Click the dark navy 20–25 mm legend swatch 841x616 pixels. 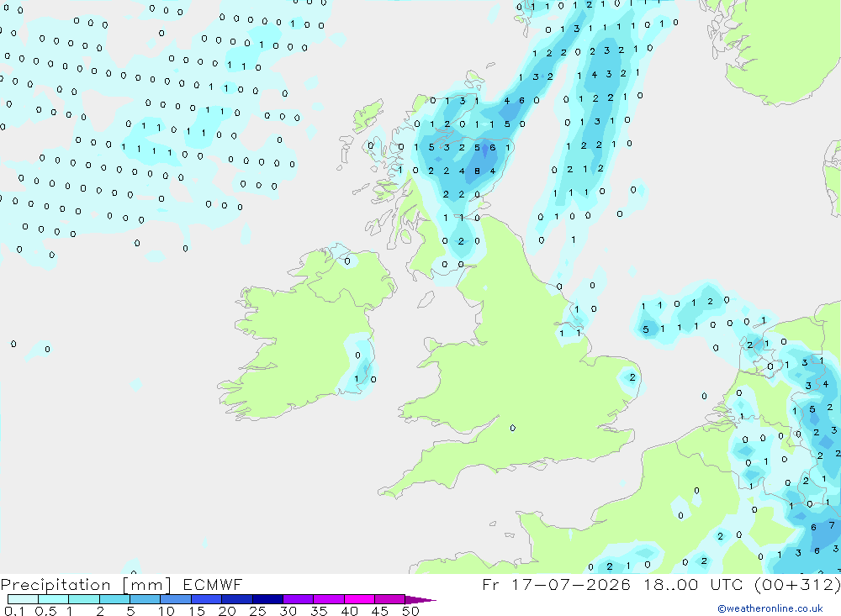pos(236,599)
